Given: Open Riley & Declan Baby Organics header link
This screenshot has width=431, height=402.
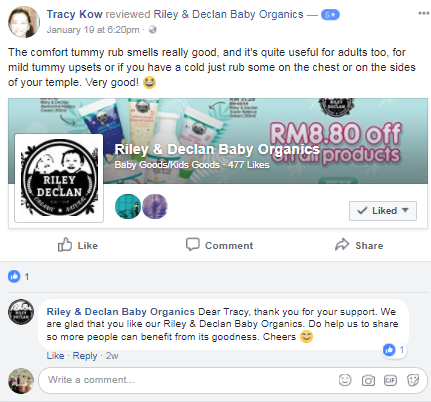Looking at the screenshot, I should (228, 14).
